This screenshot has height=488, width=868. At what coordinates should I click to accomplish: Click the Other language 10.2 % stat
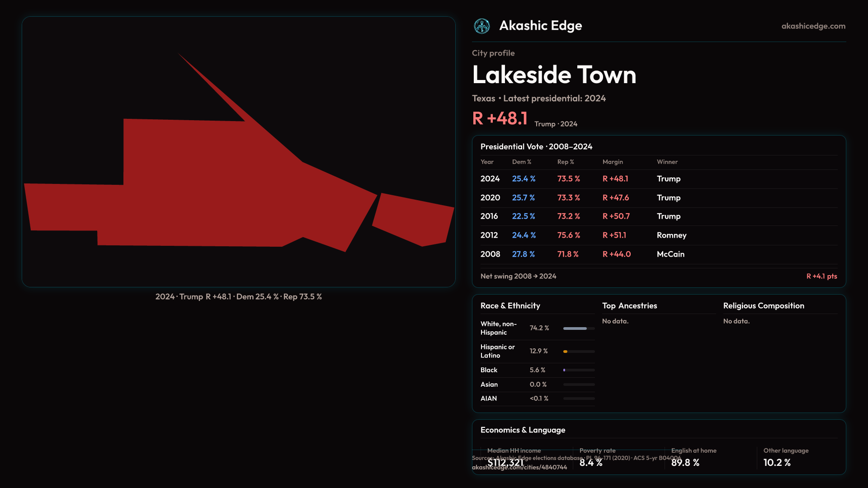[x=777, y=463]
